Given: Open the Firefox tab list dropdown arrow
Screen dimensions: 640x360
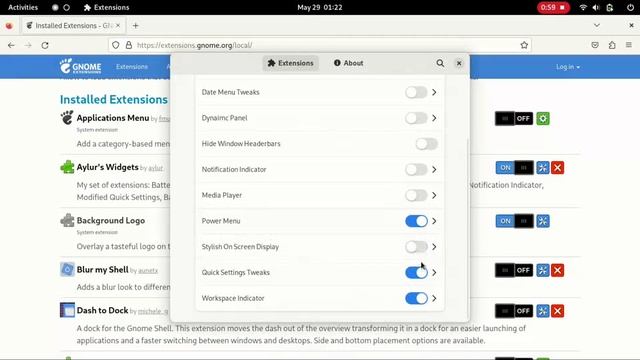Looking at the screenshot, I should coord(597,25).
